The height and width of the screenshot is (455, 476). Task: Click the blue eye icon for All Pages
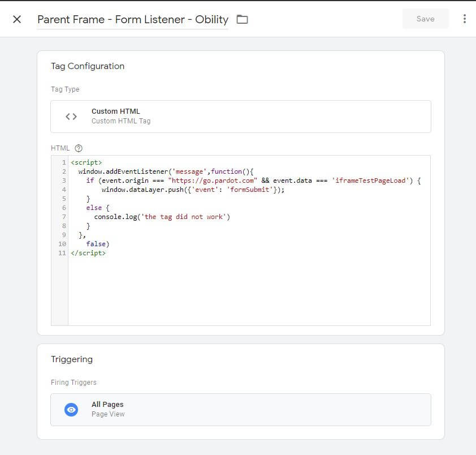click(x=71, y=410)
